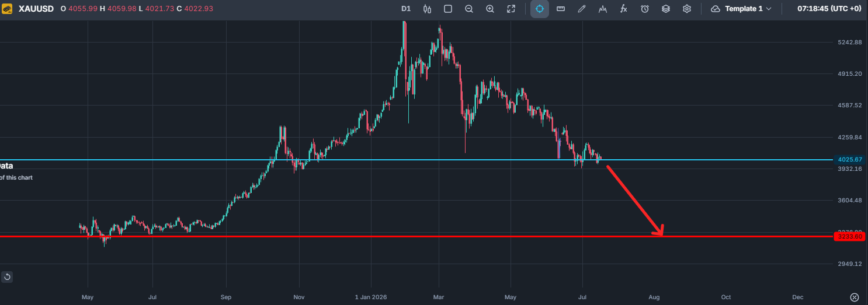Open the candlestick chart type selector
The height and width of the screenshot is (305, 868).
pyautogui.click(x=427, y=9)
